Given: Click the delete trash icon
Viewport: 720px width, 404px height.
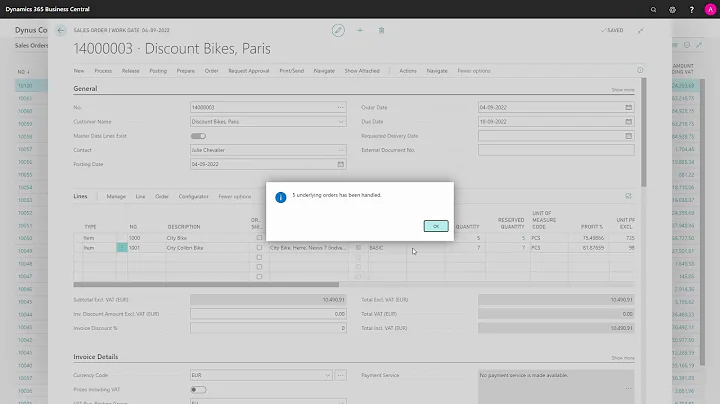Looking at the screenshot, I should tap(381, 30).
